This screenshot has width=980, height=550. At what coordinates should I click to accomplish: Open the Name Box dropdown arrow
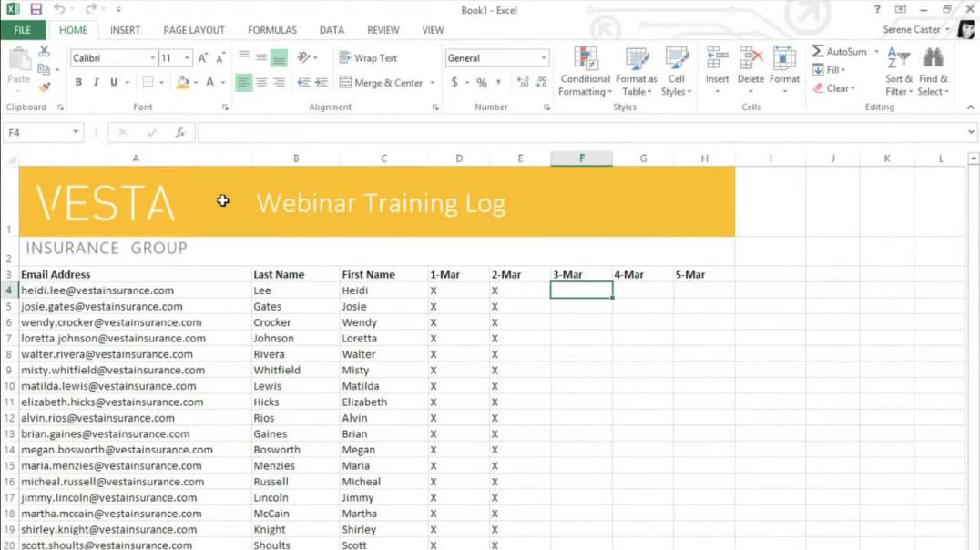(x=75, y=133)
